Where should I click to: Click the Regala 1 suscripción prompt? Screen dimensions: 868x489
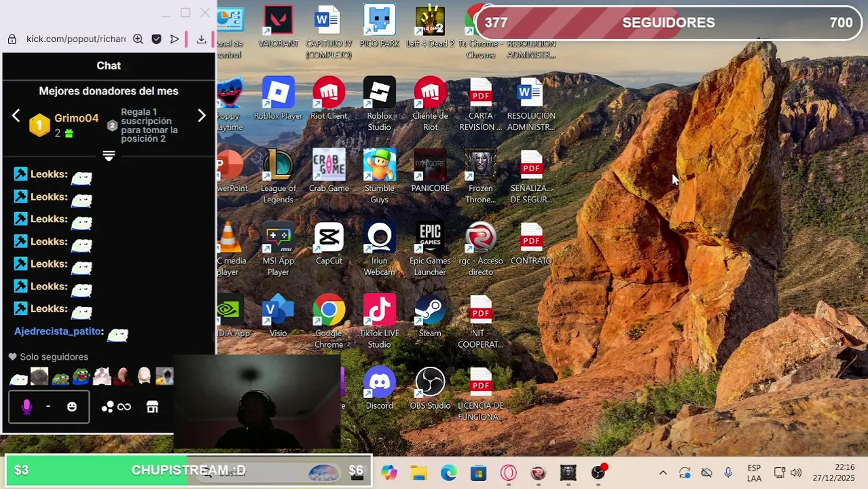tap(149, 125)
